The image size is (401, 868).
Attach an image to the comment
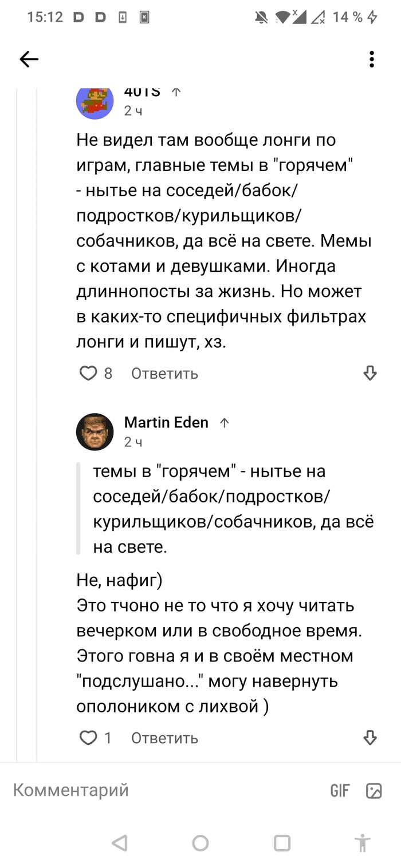(374, 791)
